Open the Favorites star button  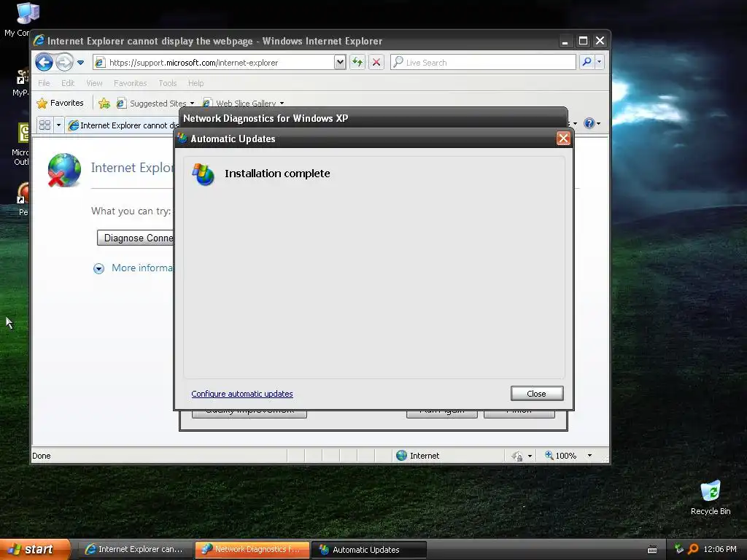point(60,103)
